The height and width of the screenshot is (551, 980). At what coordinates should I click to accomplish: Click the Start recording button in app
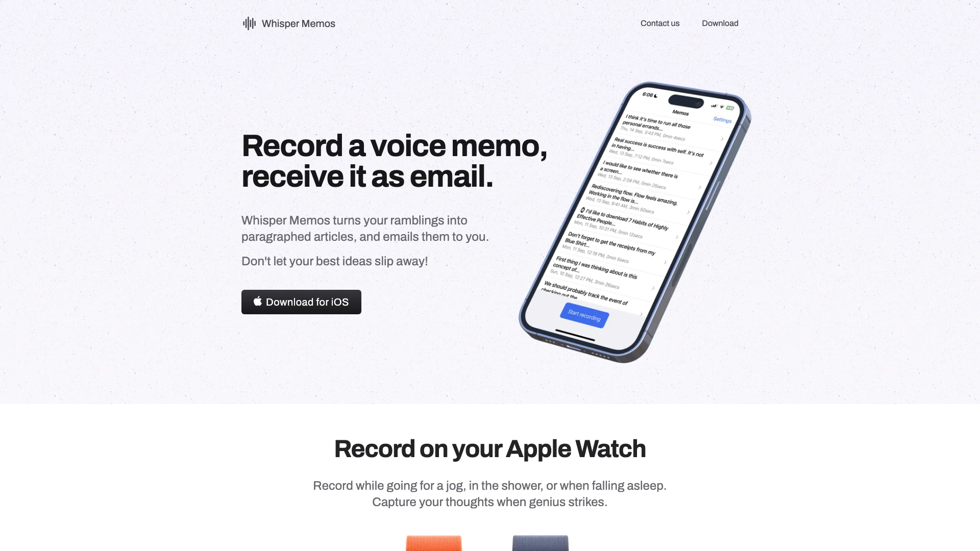(x=583, y=316)
